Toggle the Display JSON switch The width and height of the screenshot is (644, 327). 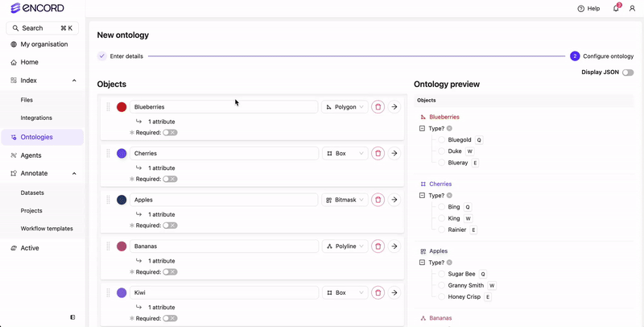tap(628, 72)
